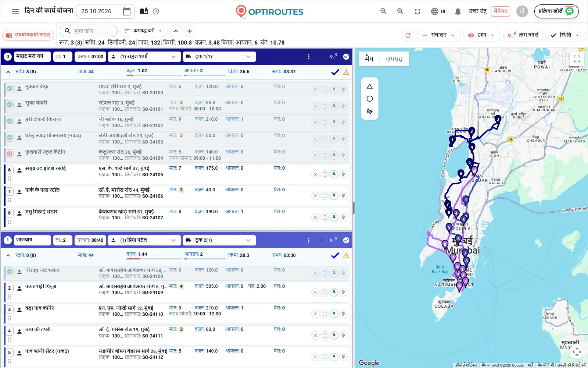Collapse the stop list of the माउट मेरी चर्च route

pos(8,72)
